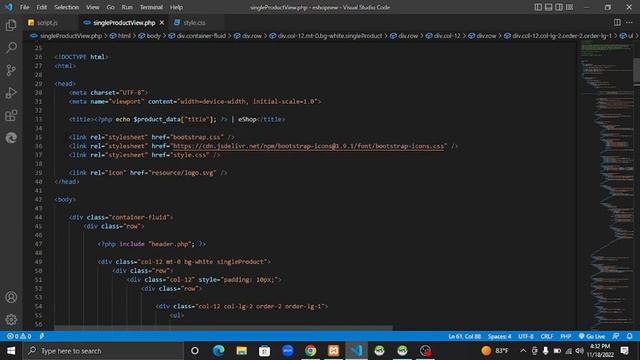Screen dimensions: 640x360
Task: Follow the bootstrap-icons CDN link in code
Action: pyautogui.click(x=308, y=146)
